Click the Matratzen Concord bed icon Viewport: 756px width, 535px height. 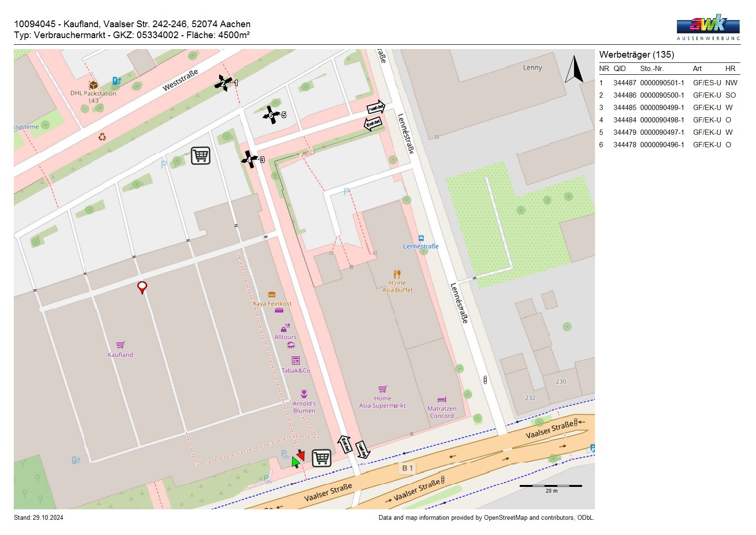point(442,400)
